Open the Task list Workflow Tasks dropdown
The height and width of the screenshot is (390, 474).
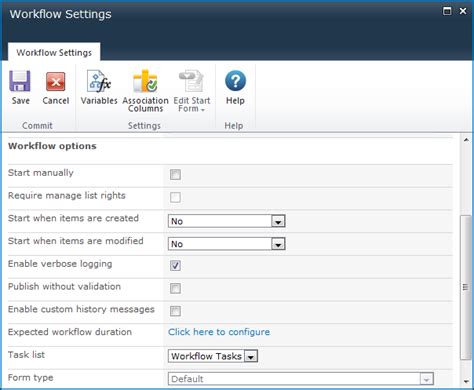click(x=213, y=356)
